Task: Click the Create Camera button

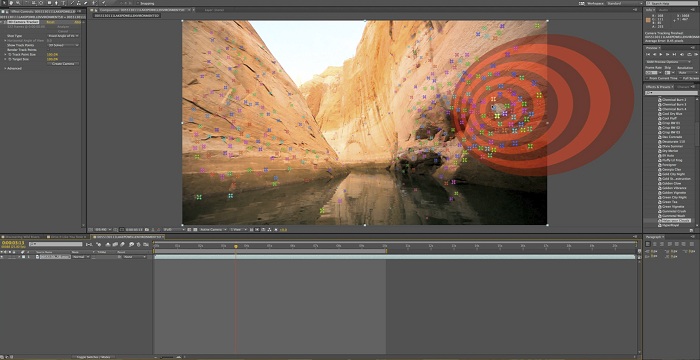Action: (63, 63)
